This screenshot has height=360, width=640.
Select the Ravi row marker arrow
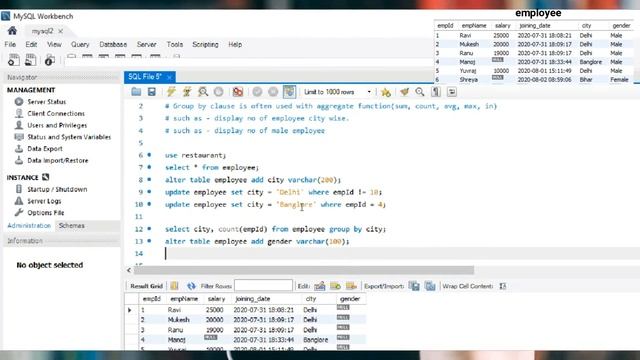click(x=130, y=310)
